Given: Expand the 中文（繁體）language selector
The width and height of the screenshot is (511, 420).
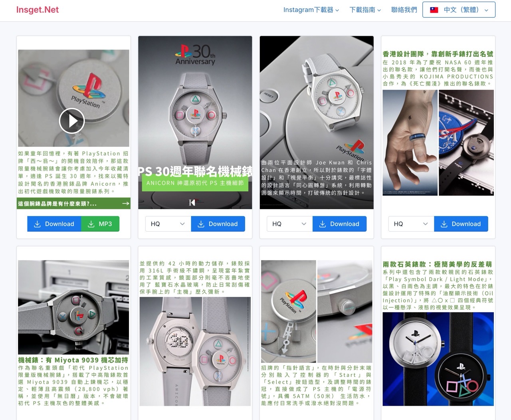Looking at the screenshot, I should pos(459,10).
